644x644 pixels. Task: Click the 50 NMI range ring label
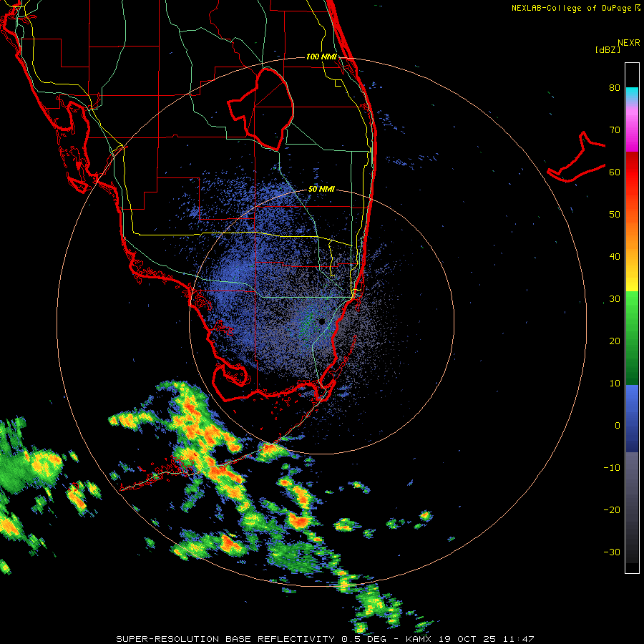321,190
